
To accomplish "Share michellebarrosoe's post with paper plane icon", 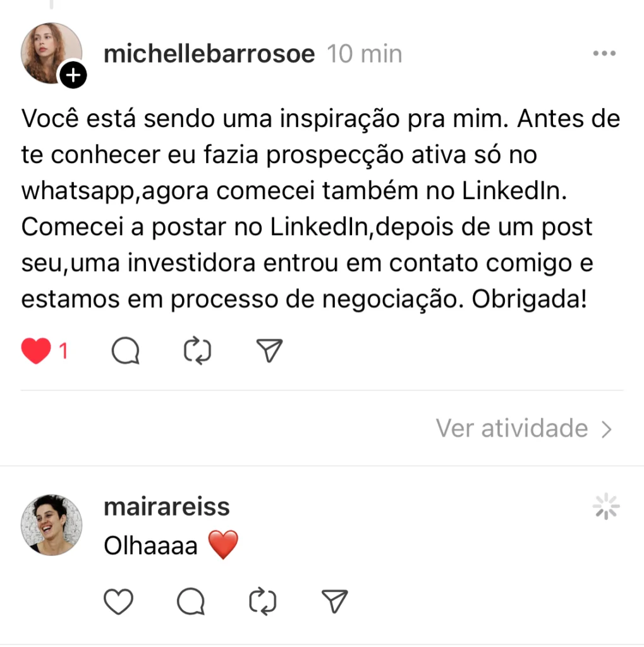I will tap(269, 351).
